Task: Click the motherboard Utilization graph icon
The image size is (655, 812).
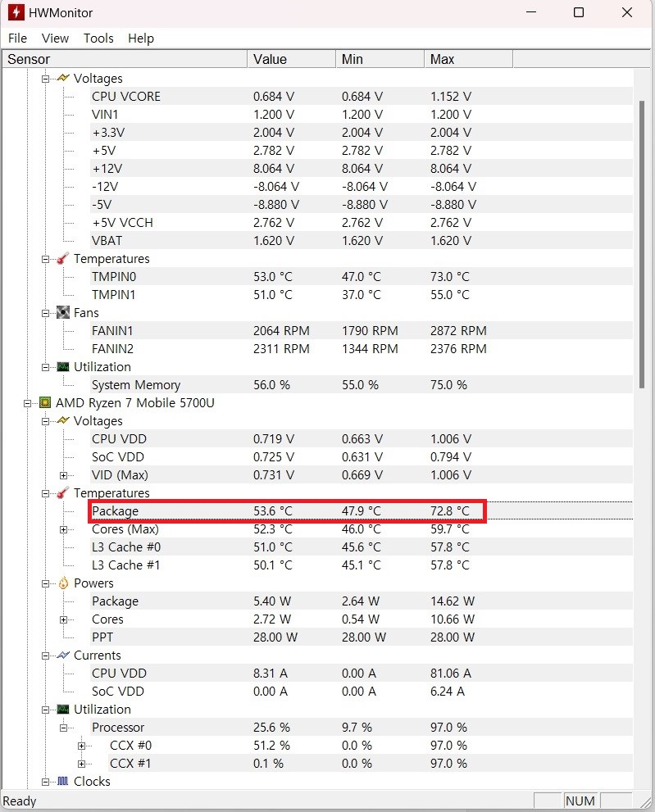Action: [62, 366]
